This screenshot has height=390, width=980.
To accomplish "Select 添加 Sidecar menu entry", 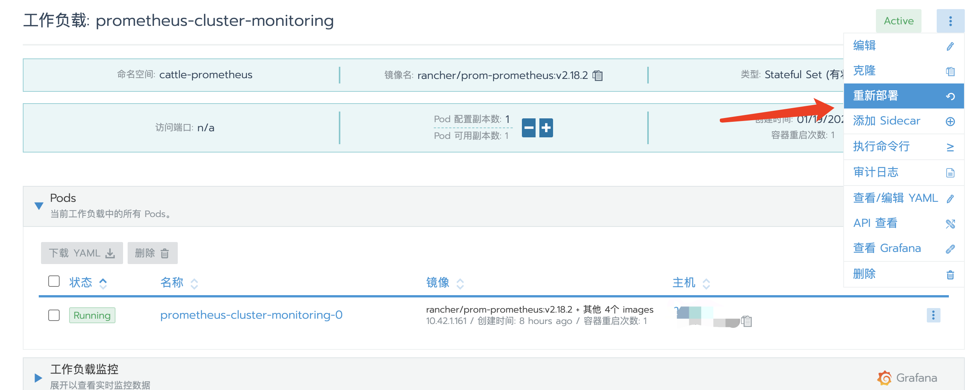I will click(x=904, y=121).
